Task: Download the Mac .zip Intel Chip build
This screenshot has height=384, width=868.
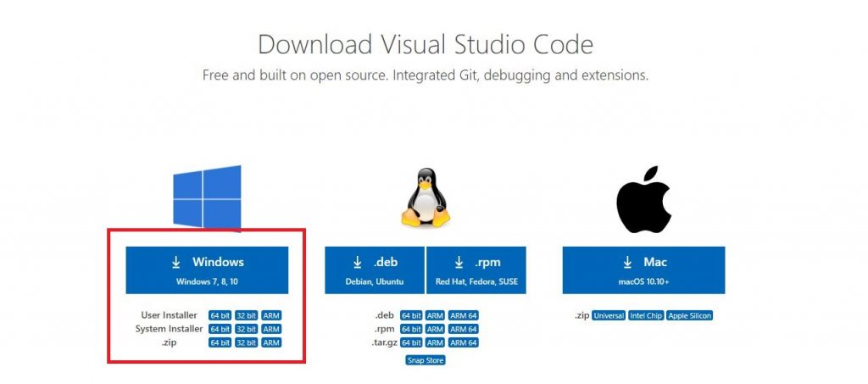Action: point(646,316)
